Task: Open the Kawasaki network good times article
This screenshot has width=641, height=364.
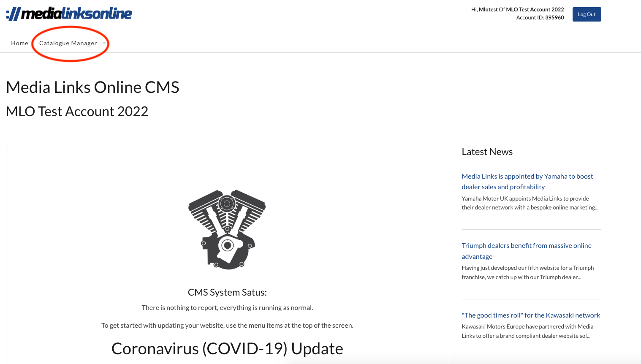Action: pyautogui.click(x=531, y=315)
